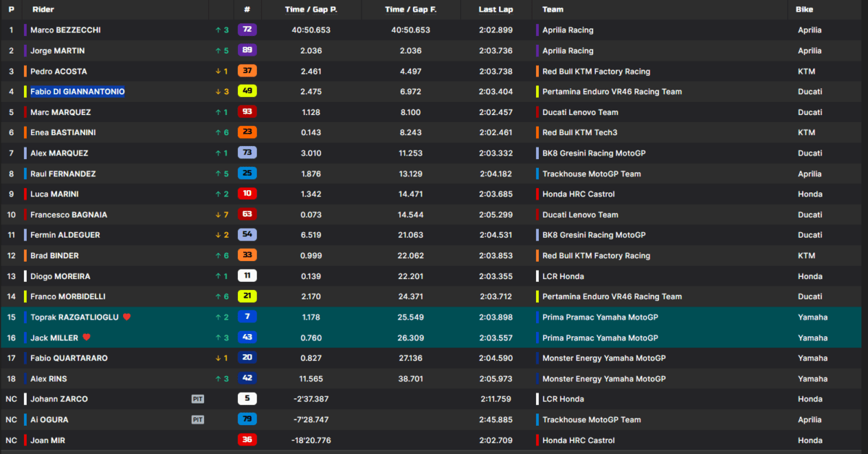Click the Team column header
The width and height of the screenshot is (868, 454).
pos(553,9)
